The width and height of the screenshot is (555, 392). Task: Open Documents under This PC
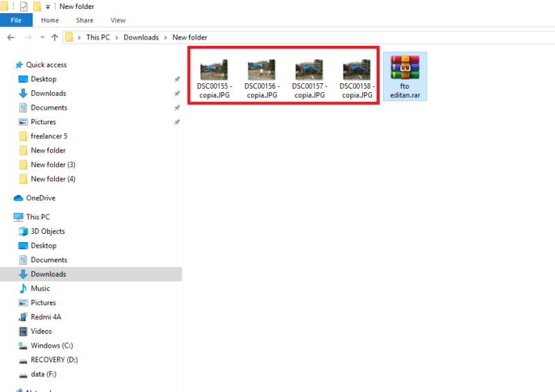coord(49,260)
